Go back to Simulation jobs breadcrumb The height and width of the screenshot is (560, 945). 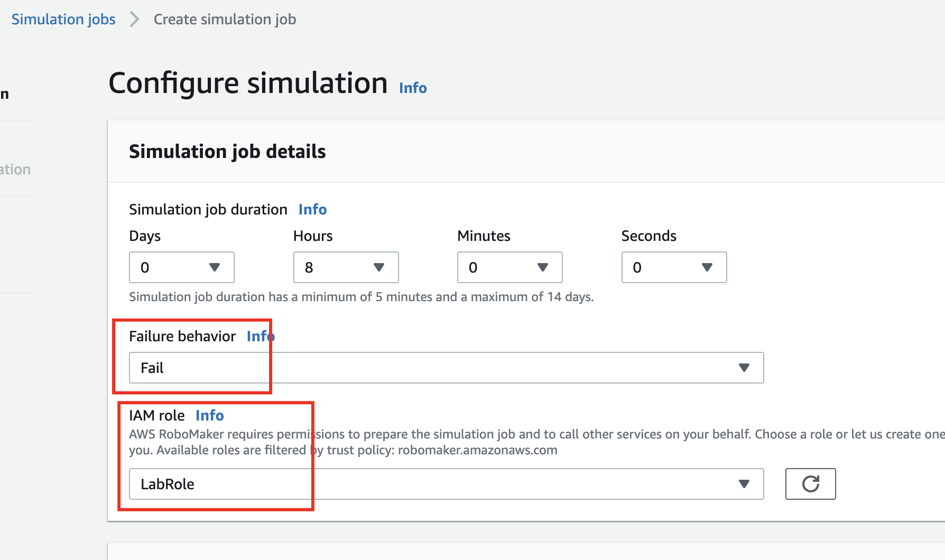[63, 20]
